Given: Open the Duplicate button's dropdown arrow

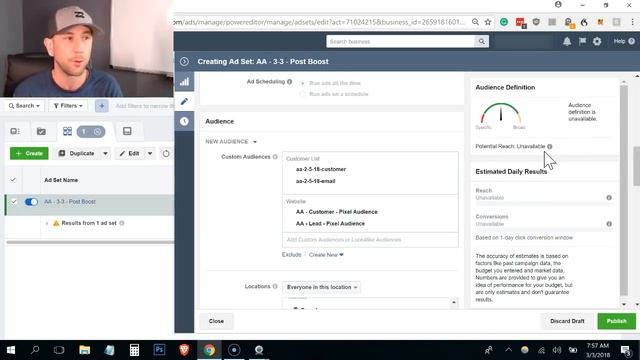Looking at the screenshot, I should pos(105,153).
